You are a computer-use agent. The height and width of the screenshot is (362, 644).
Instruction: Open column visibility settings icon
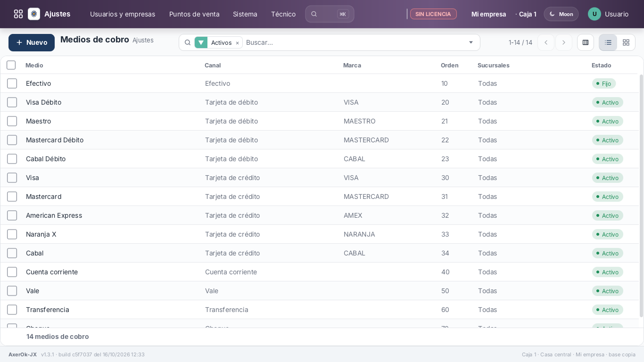(586, 42)
